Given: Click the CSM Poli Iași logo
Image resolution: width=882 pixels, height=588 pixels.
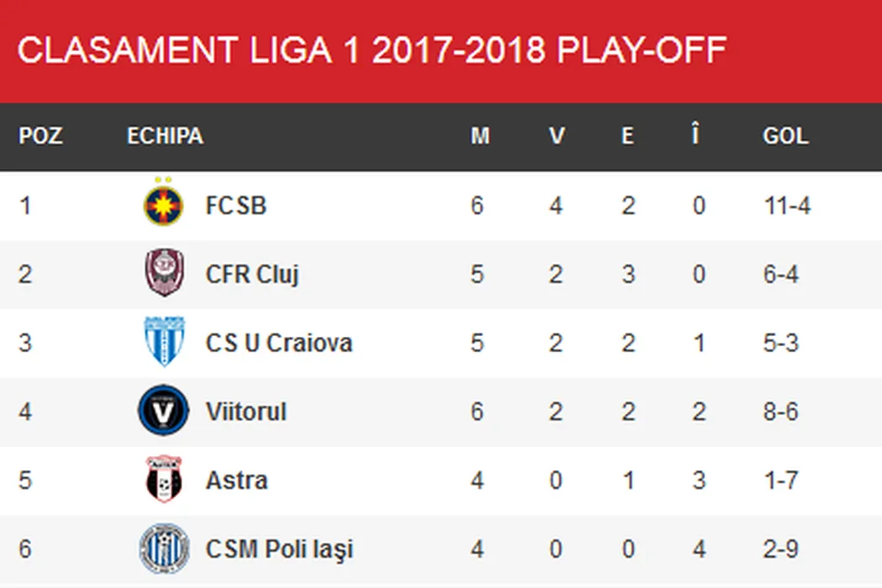Looking at the screenshot, I should 163,549.
